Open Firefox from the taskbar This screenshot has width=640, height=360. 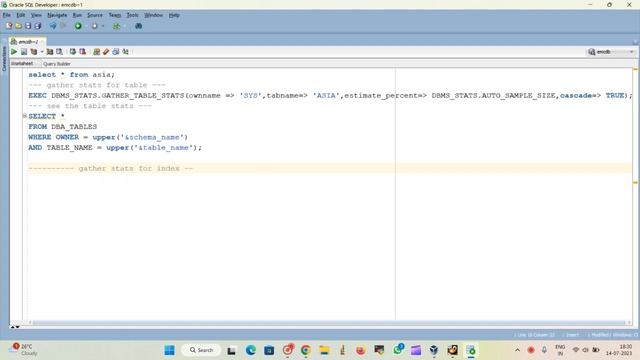pos(361,350)
